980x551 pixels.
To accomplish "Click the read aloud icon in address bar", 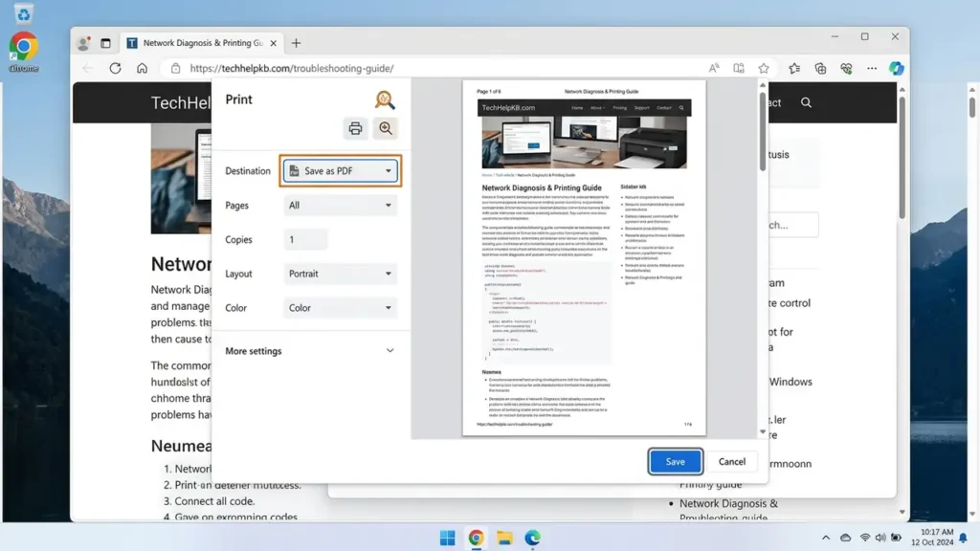I will [714, 68].
